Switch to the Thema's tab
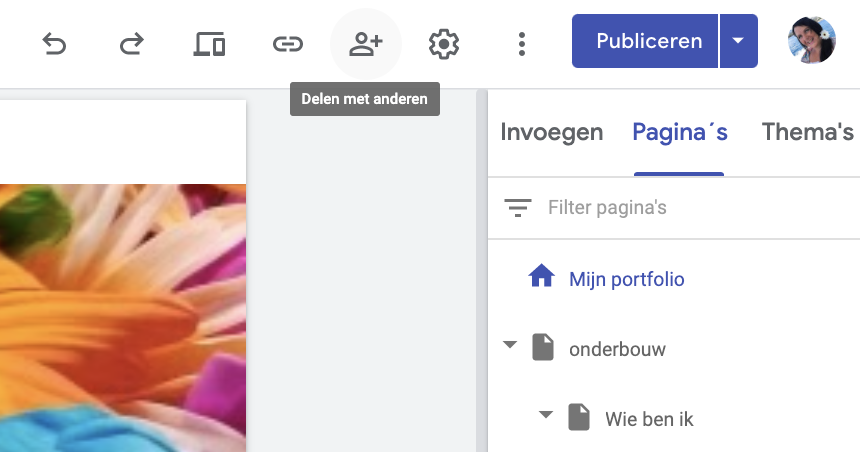The width and height of the screenshot is (860, 452). (807, 132)
